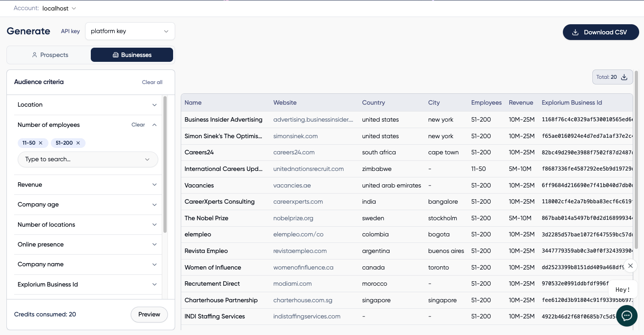644x335 pixels.
Task: Select the Business Insider Advertising name cell
Action: coord(223,120)
